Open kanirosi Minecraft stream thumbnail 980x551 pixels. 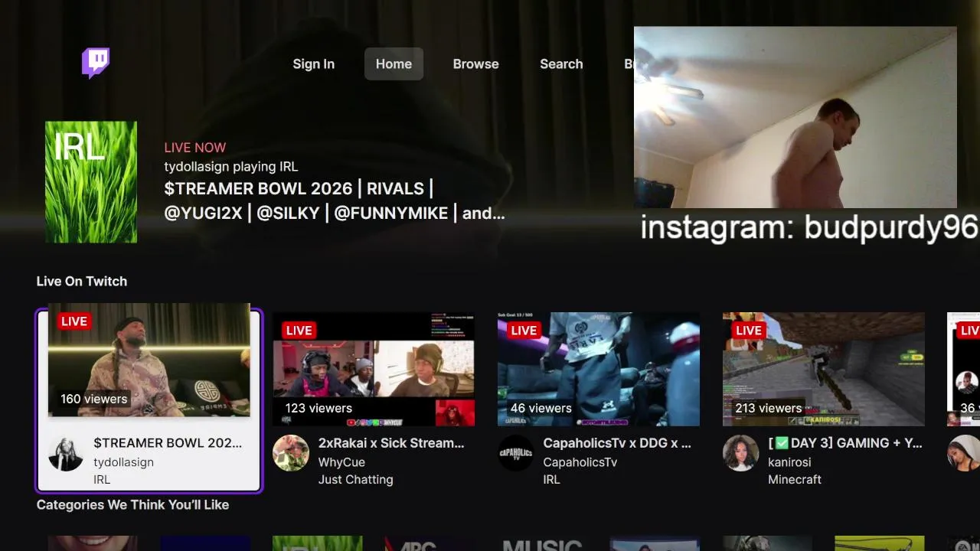pyautogui.click(x=824, y=369)
